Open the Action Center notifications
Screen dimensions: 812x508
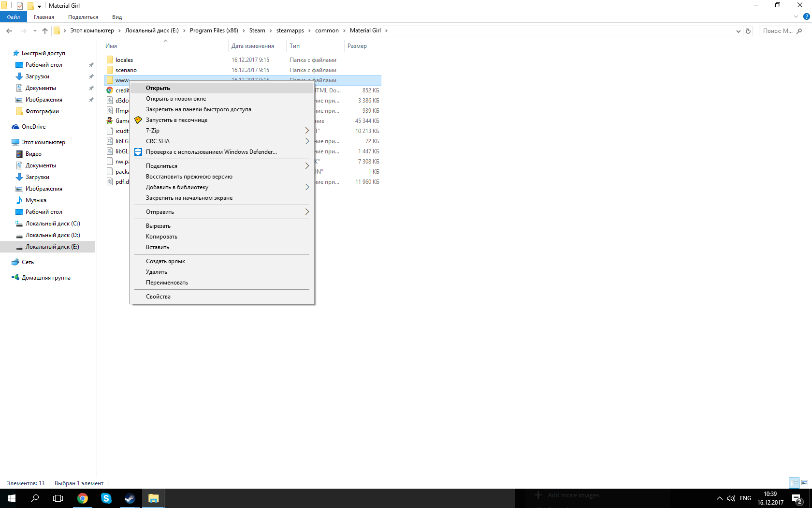pos(797,498)
